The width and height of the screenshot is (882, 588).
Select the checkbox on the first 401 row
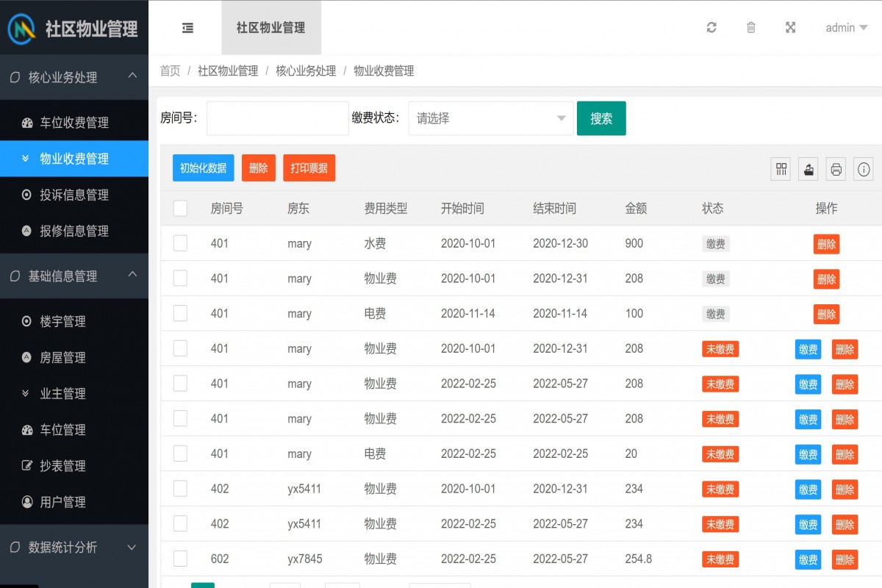point(180,243)
